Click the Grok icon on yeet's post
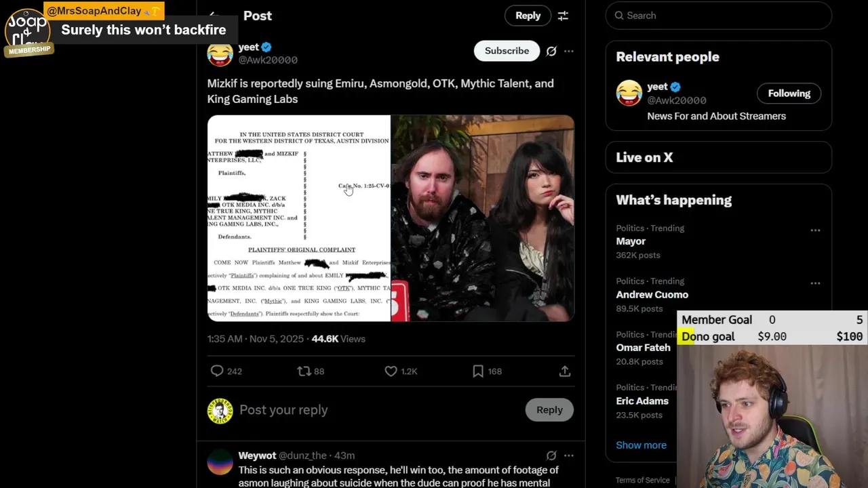Image resolution: width=868 pixels, height=488 pixels. pos(551,51)
